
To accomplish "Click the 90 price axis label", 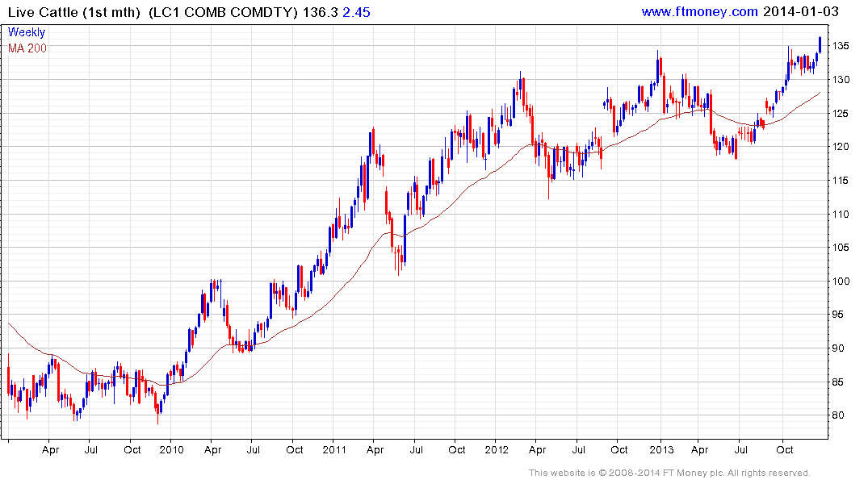I will [838, 348].
